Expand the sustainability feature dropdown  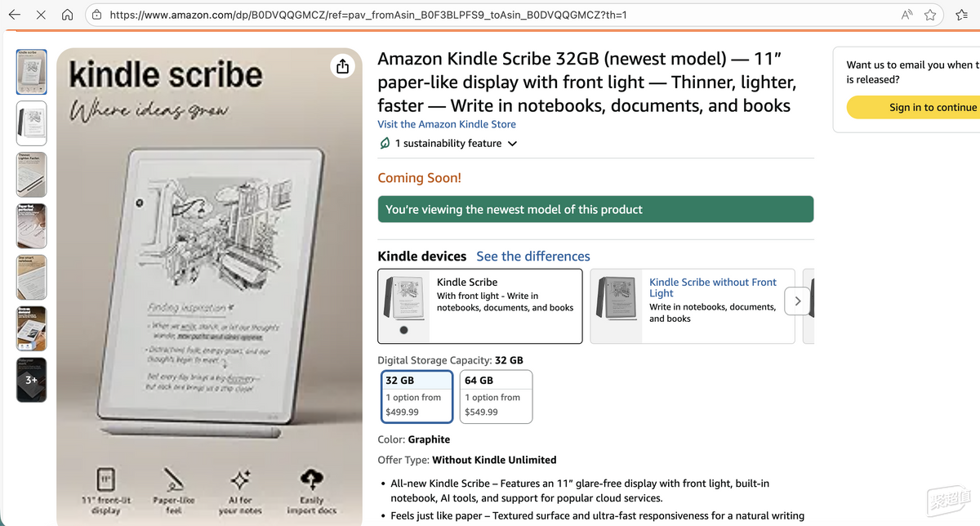512,144
